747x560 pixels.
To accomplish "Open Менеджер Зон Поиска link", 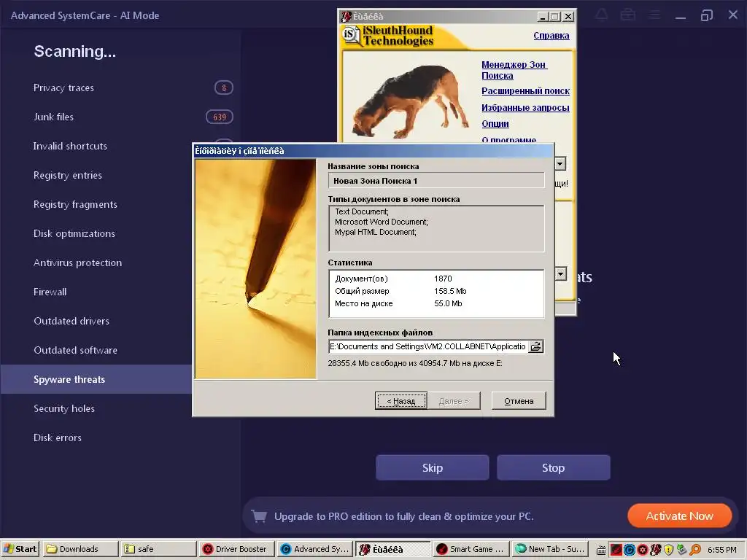I will coord(514,69).
